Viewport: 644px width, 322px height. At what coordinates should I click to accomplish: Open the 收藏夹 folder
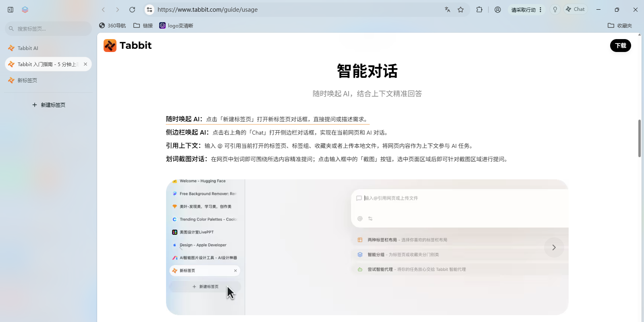[620, 26]
